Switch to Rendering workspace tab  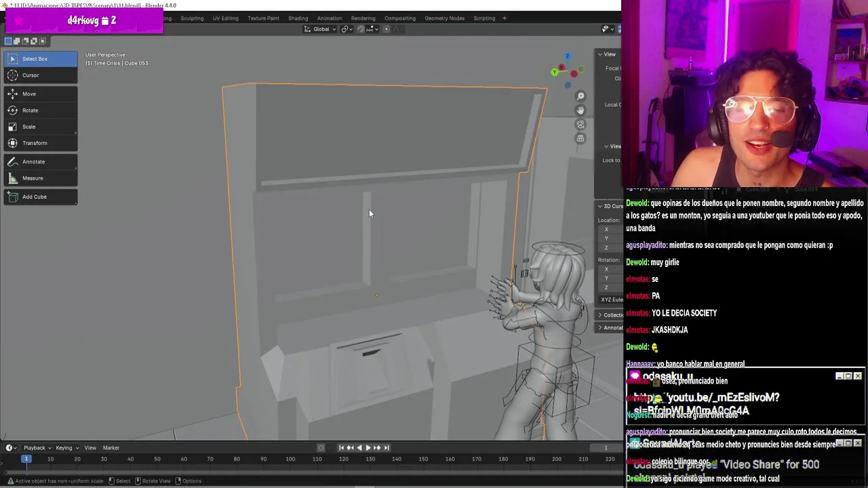[363, 18]
